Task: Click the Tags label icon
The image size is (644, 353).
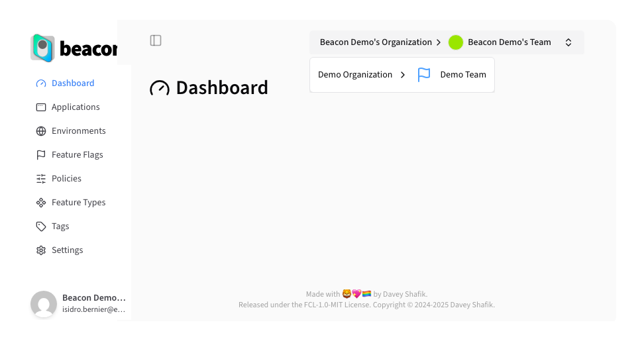Action: click(x=41, y=227)
